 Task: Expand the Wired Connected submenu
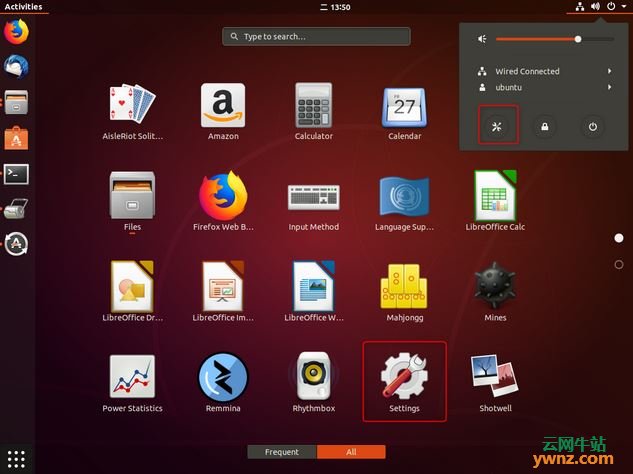(543, 71)
